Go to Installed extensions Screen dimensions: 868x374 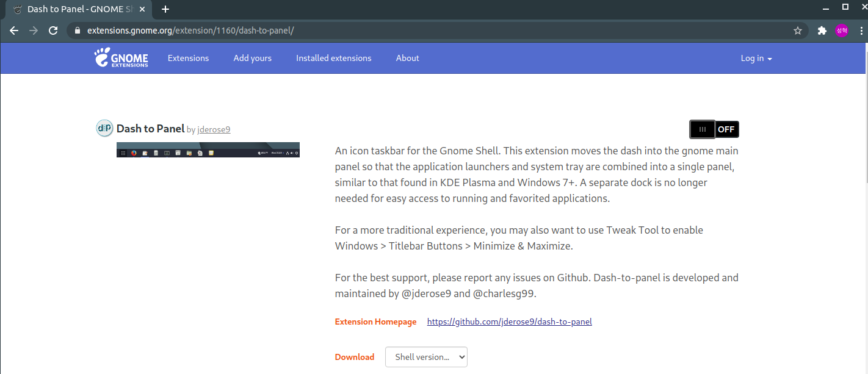333,58
